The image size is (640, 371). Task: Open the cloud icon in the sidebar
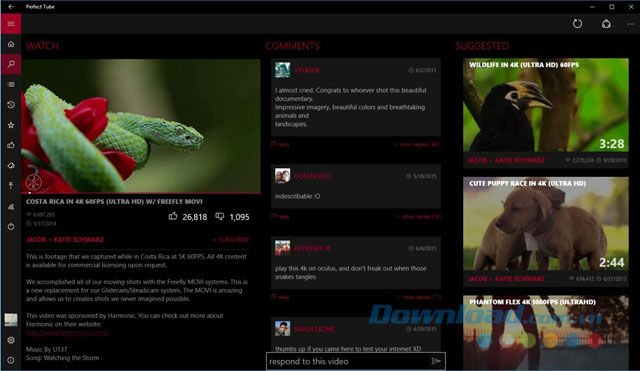point(11,166)
